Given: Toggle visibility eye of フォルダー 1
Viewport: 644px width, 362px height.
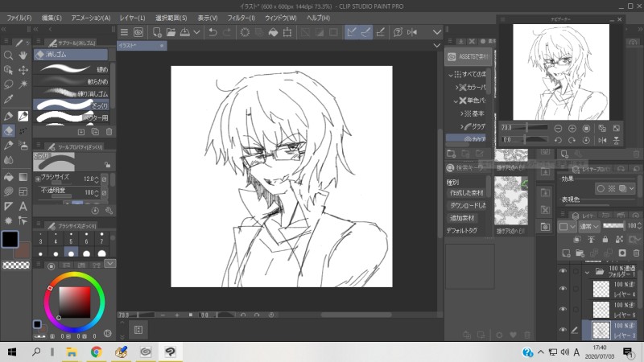Looking at the screenshot, I should [x=563, y=271].
